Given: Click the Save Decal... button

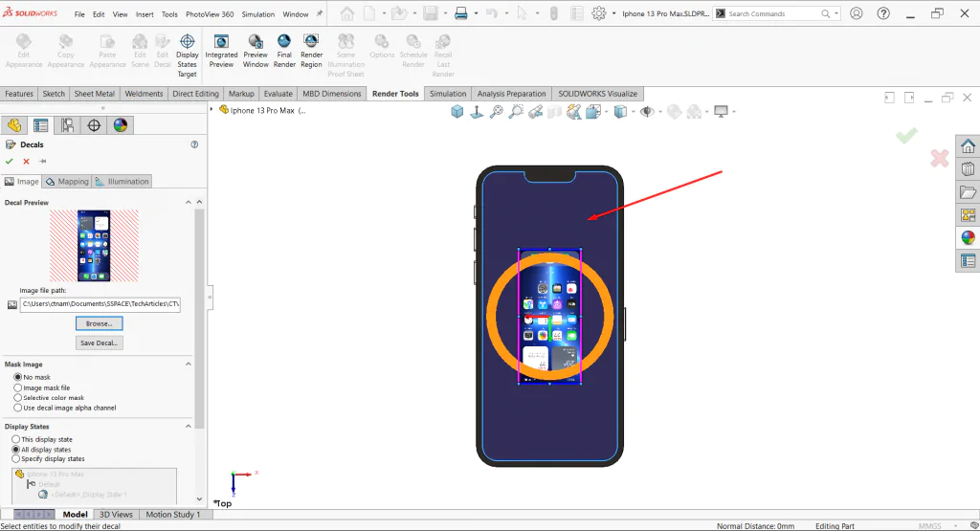Looking at the screenshot, I should [99, 343].
